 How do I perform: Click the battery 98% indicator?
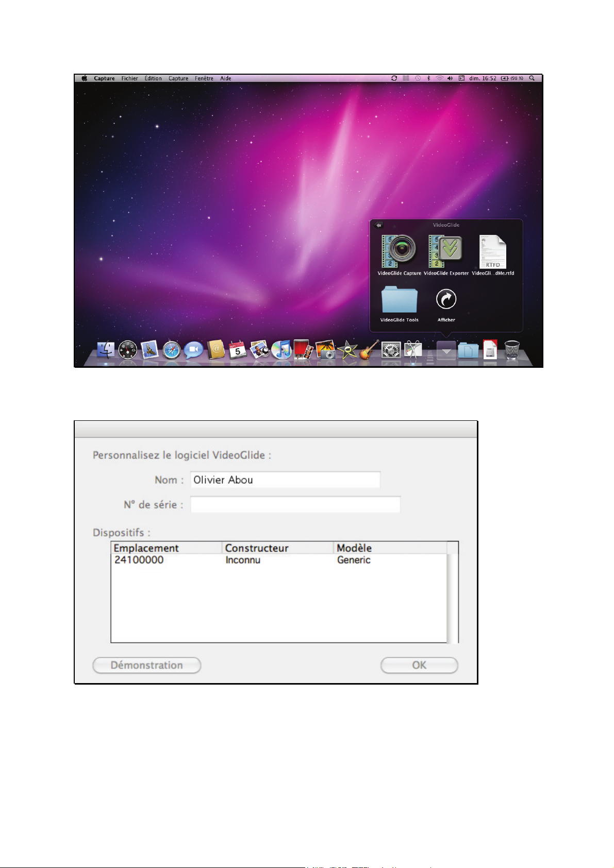pos(512,78)
